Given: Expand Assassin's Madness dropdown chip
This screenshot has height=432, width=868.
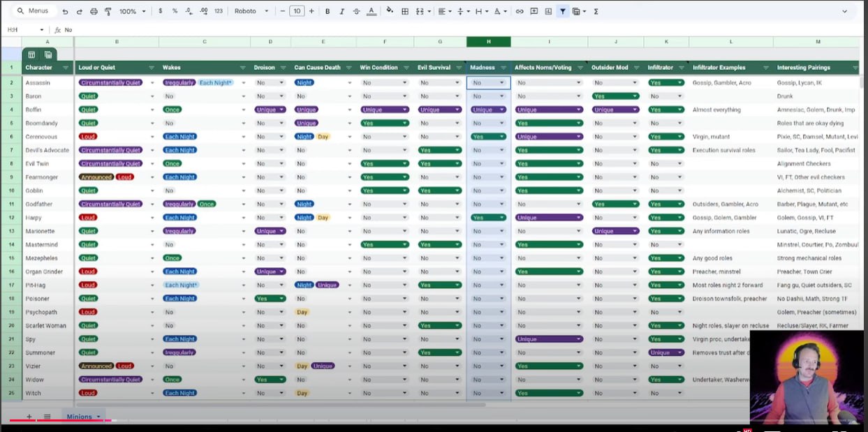Looking at the screenshot, I should click(501, 83).
